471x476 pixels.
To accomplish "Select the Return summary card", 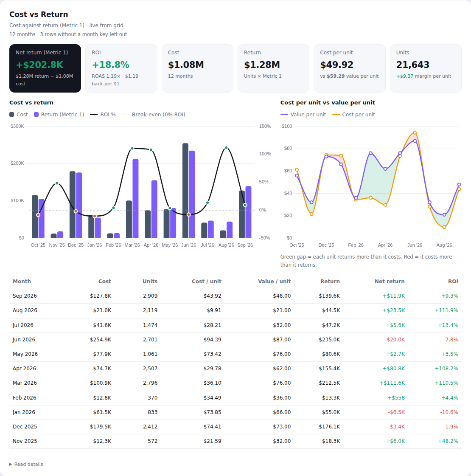I will tap(273, 68).
